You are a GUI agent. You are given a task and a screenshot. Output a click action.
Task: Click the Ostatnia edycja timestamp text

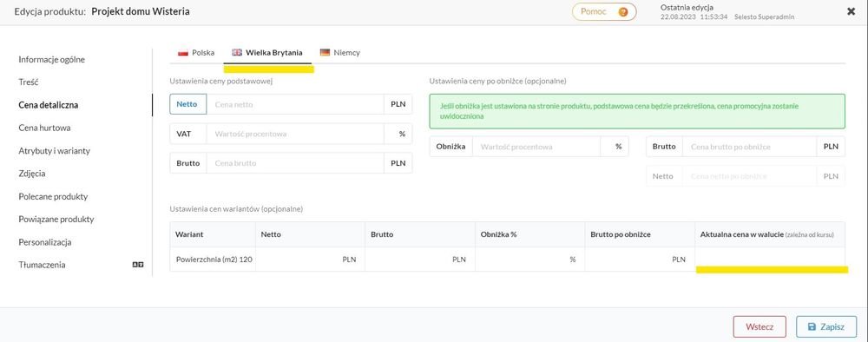click(x=694, y=16)
